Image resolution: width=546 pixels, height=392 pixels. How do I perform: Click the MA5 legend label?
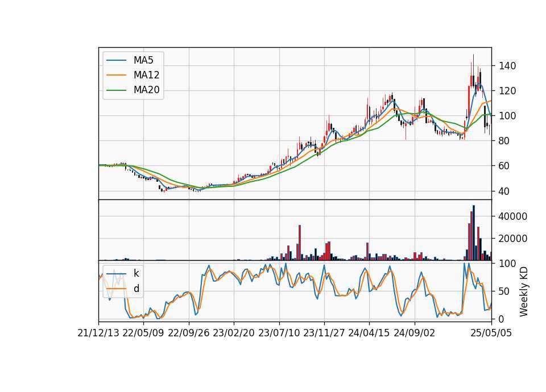[x=143, y=60]
